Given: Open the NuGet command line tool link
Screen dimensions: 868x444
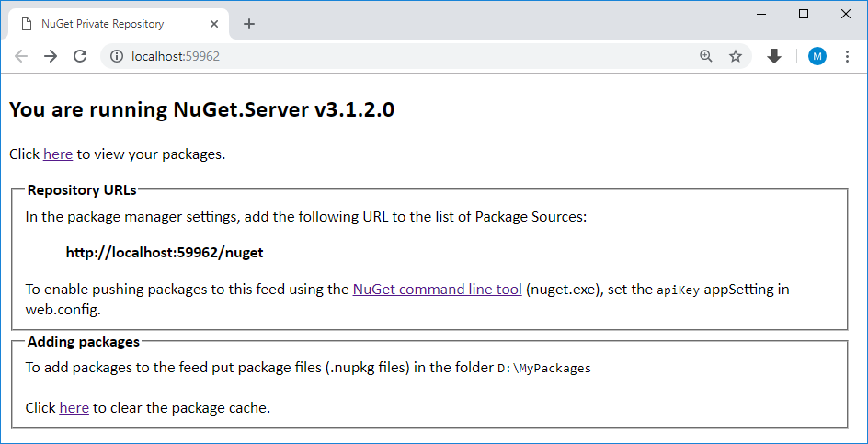Looking at the screenshot, I should coord(438,290).
